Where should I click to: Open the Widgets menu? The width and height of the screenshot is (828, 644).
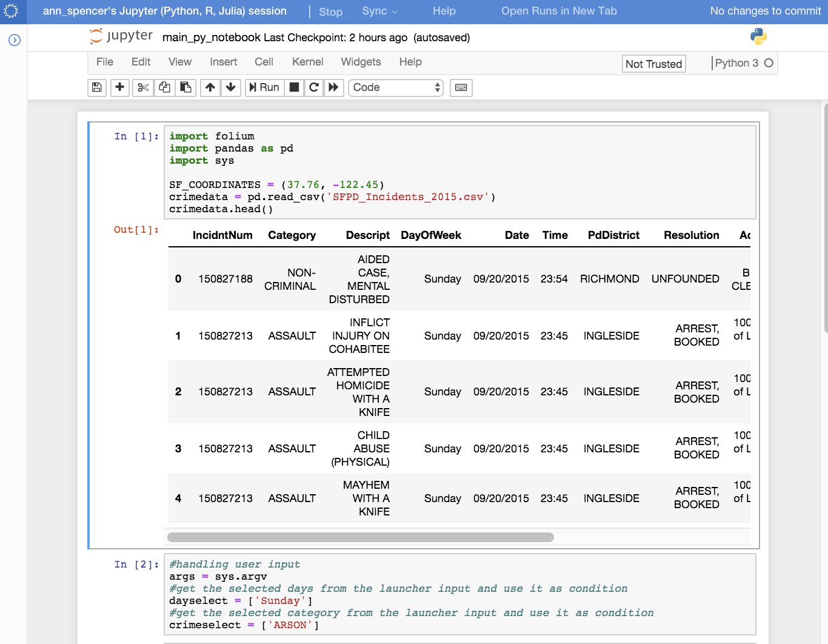click(361, 62)
